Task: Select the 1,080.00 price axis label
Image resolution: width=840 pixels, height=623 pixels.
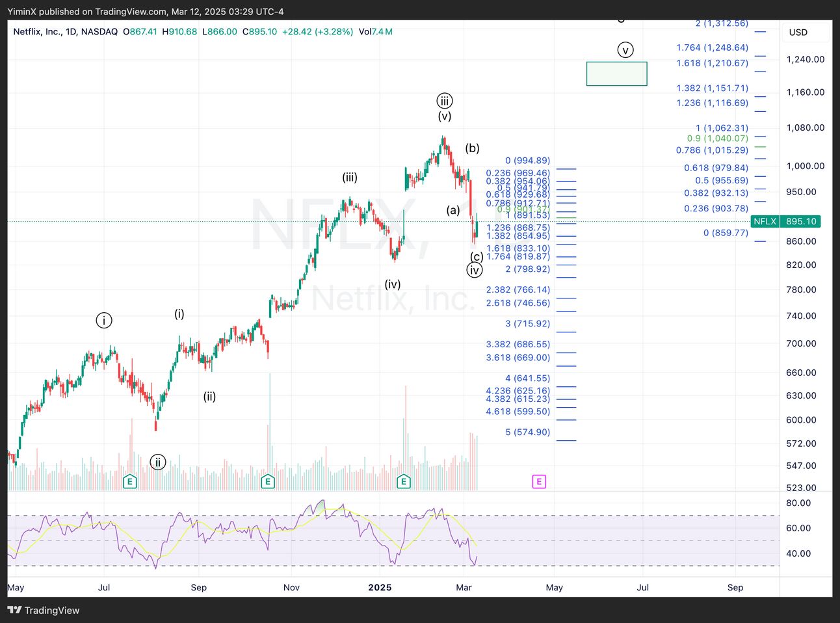Action: [x=806, y=127]
